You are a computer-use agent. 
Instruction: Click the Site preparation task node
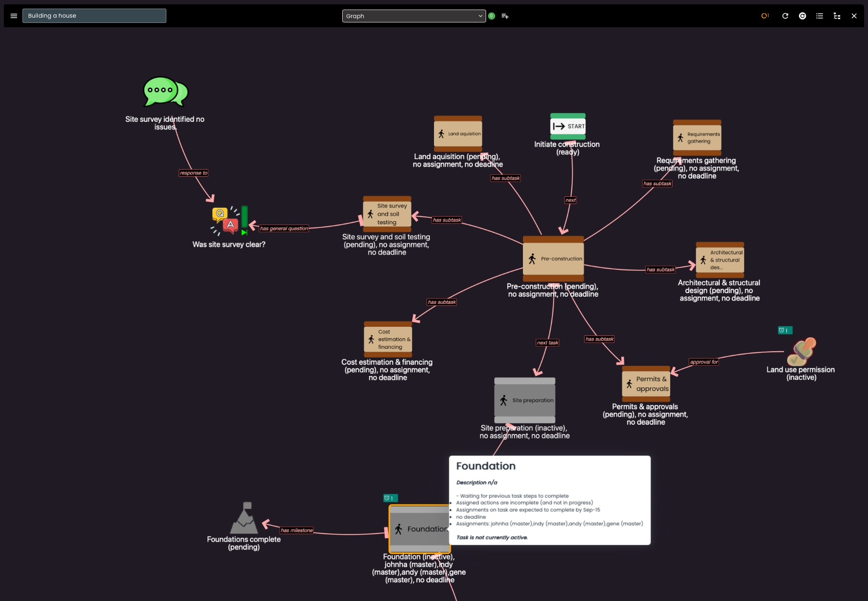click(x=524, y=400)
